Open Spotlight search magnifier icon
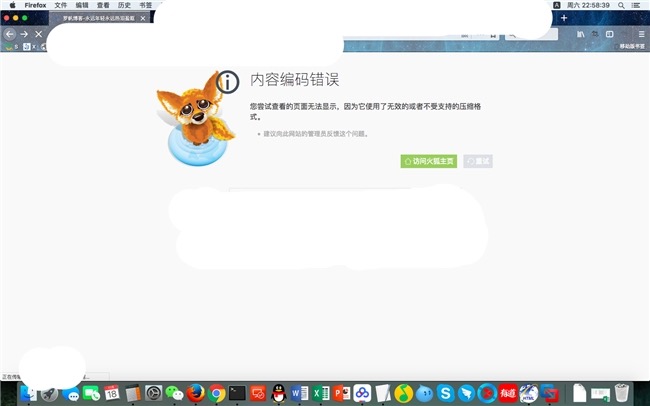The image size is (650, 406). click(x=621, y=5)
